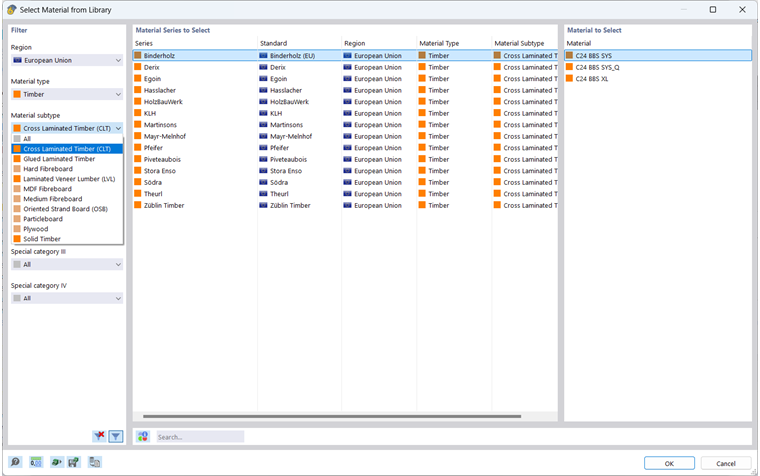This screenshot has width=760, height=476.
Task: Pick the highlighted Cross Laminated Timber (CLT) entry
Action: pyautogui.click(x=67, y=149)
